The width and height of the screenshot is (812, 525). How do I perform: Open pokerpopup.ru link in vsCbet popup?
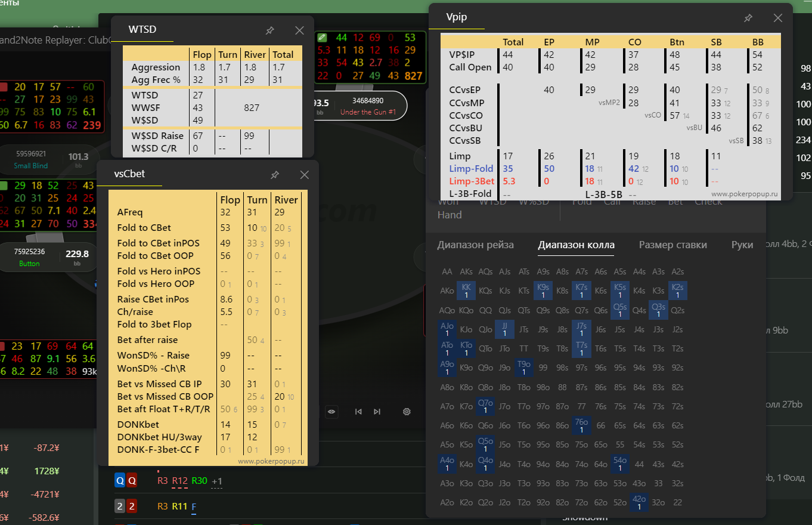271,461
